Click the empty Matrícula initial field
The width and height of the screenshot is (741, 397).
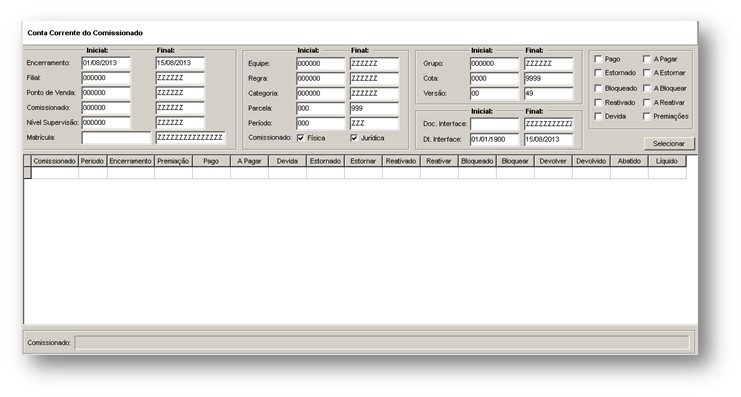pyautogui.click(x=116, y=138)
